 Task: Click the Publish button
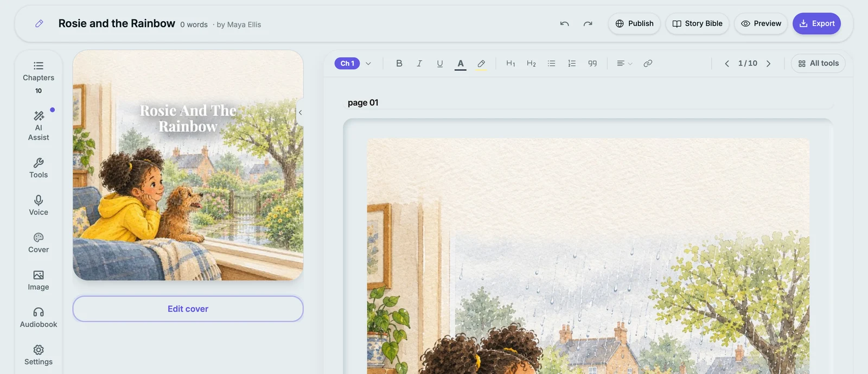pyautogui.click(x=634, y=23)
